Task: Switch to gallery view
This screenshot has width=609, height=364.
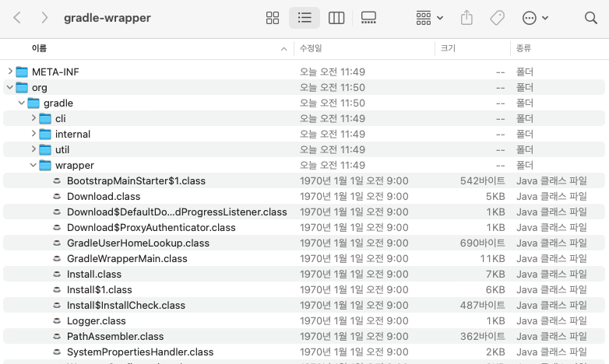Action: 368,18
